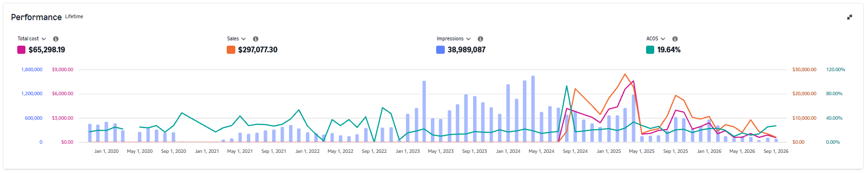This screenshot has height=173, width=868.
Task: Click the magenta Total cost color swatch
Action: tap(21, 49)
